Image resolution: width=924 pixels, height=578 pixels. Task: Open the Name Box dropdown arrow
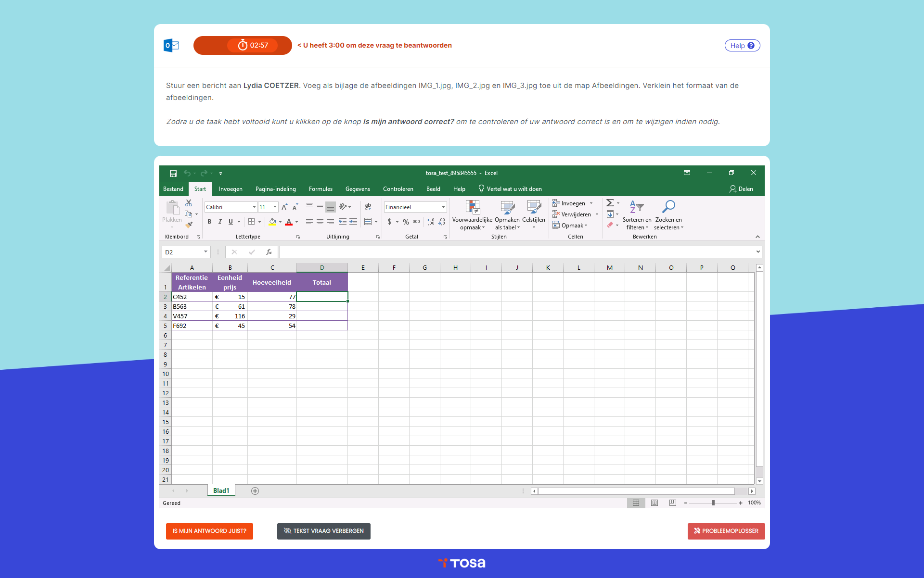pos(205,252)
